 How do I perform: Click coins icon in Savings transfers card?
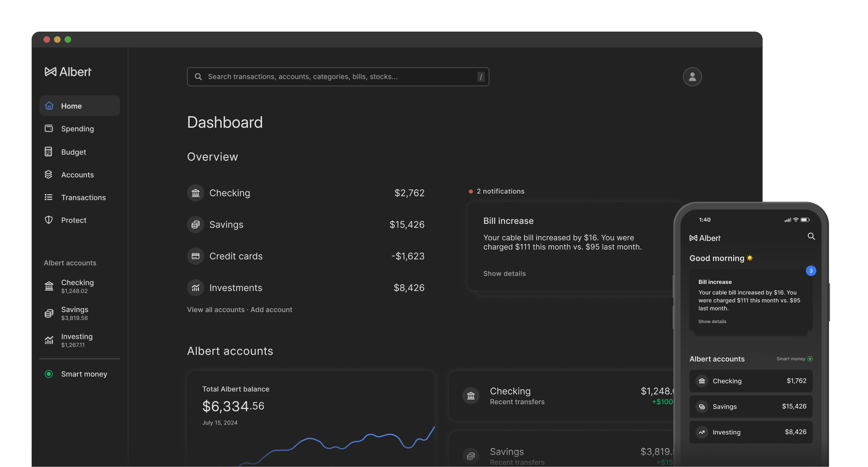click(471, 456)
